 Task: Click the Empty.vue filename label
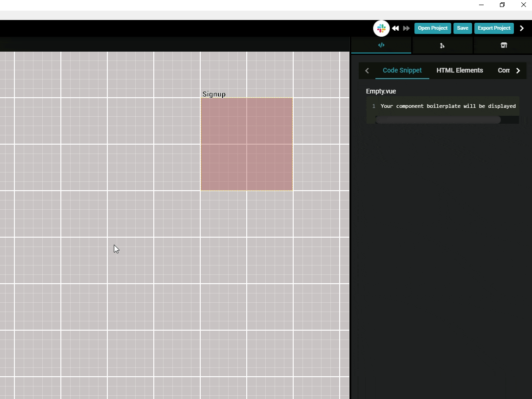click(381, 91)
